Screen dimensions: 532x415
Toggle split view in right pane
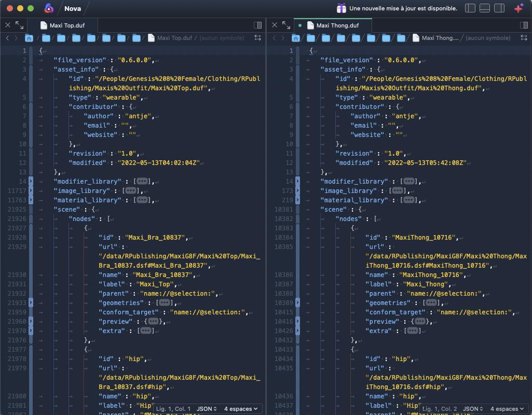(524, 25)
